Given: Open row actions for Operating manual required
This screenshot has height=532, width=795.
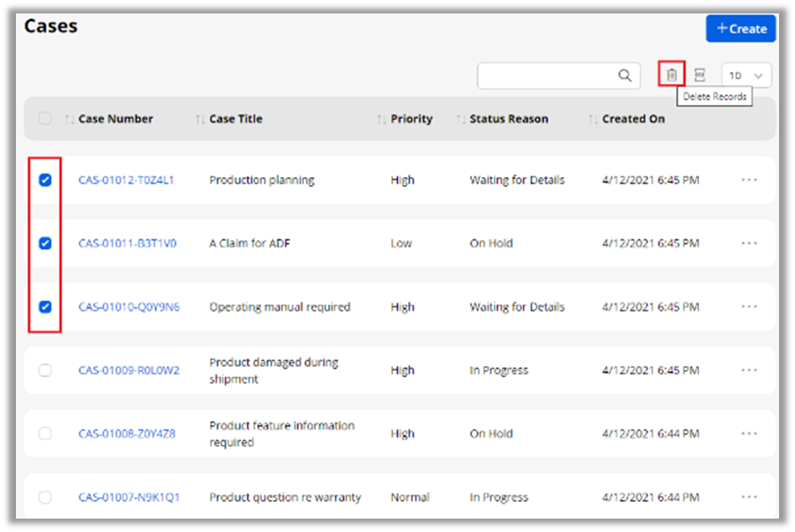Looking at the screenshot, I should coord(749,307).
